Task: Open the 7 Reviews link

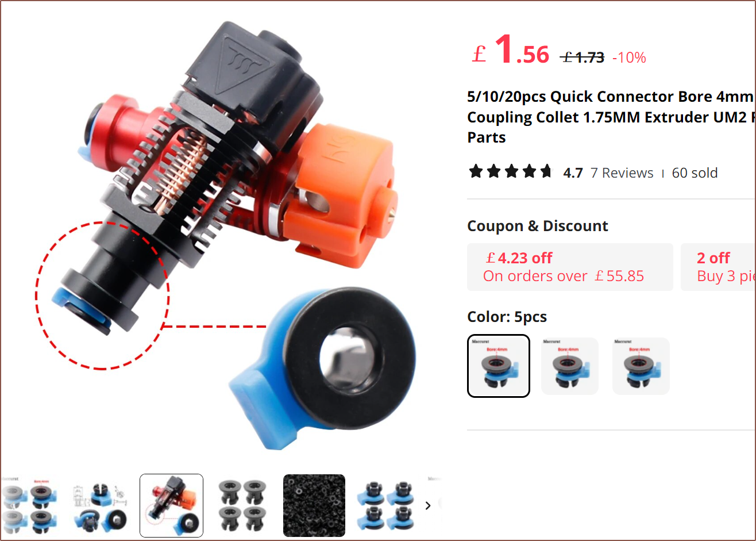Action: (x=622, y=173)
